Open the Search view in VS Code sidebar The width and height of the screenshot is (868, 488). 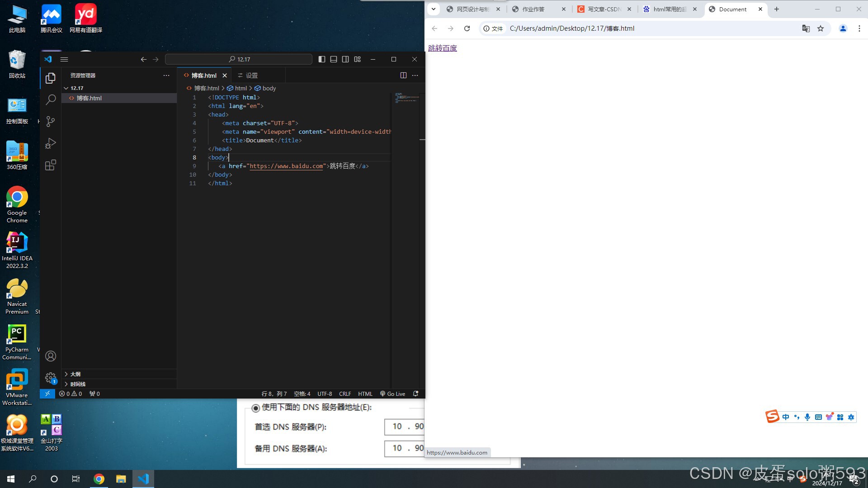(x=51, y=99)
